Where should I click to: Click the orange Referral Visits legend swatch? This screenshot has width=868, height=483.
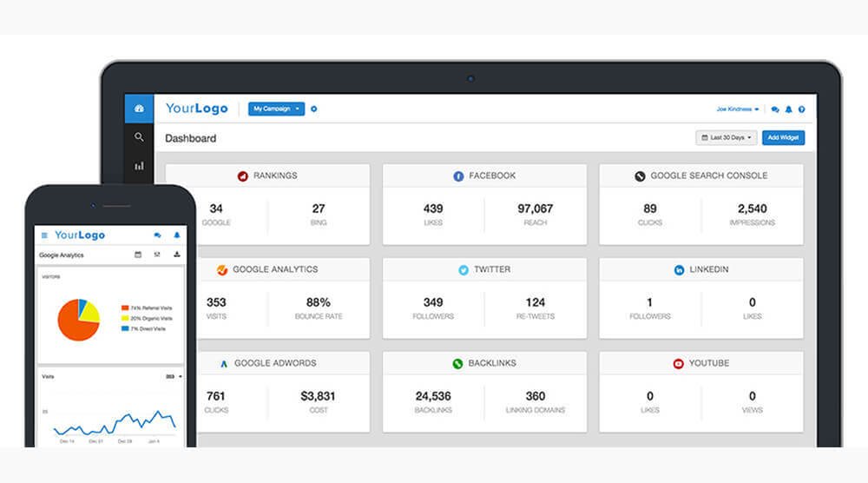[x=125, y=308]
